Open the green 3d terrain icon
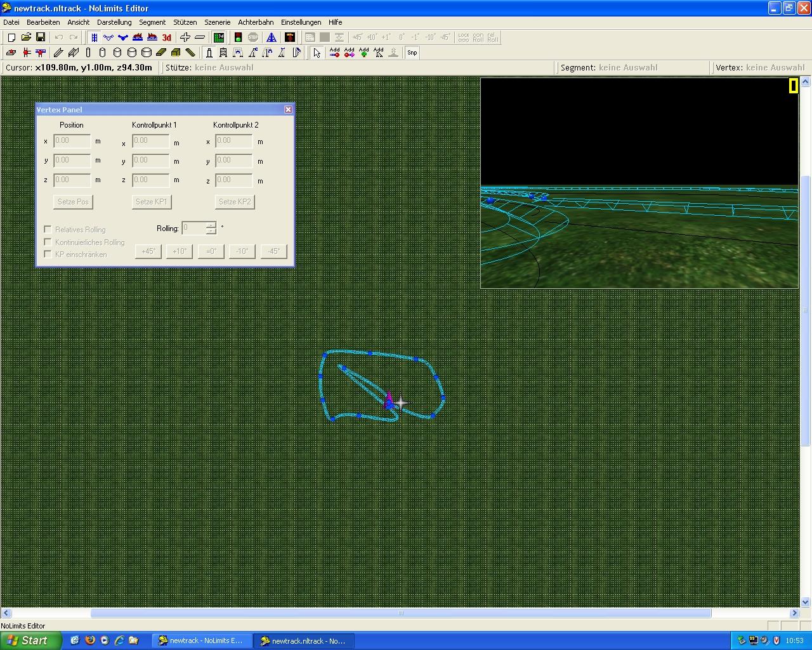 point(218,37)
